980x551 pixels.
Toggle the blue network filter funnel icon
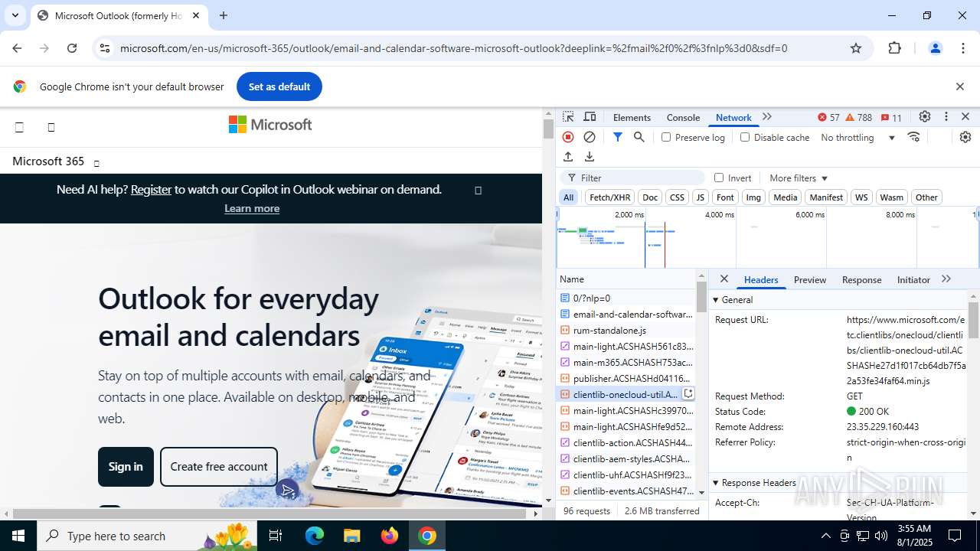618,137
